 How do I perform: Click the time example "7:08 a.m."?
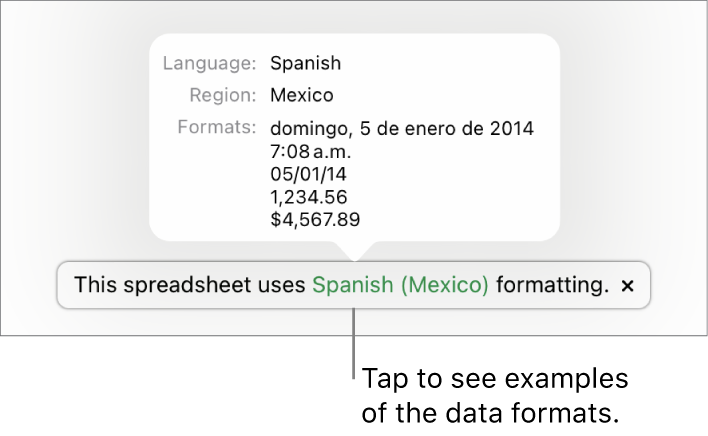pos(310,152)
